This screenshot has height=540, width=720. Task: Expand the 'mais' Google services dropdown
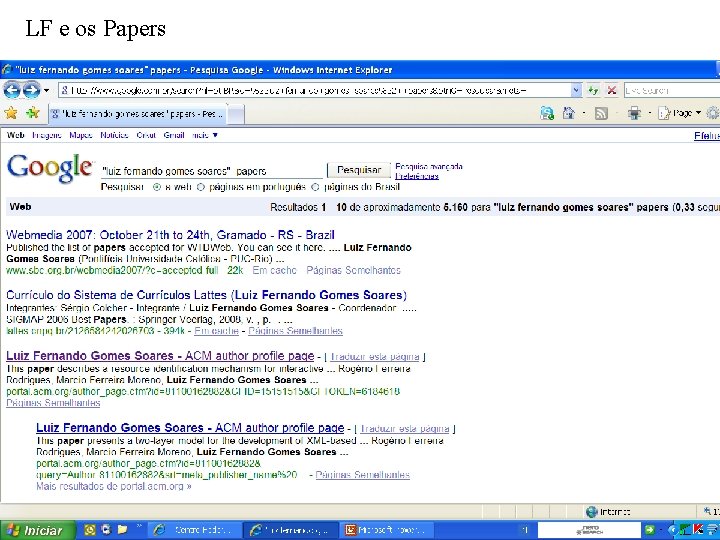click(205, 135)
